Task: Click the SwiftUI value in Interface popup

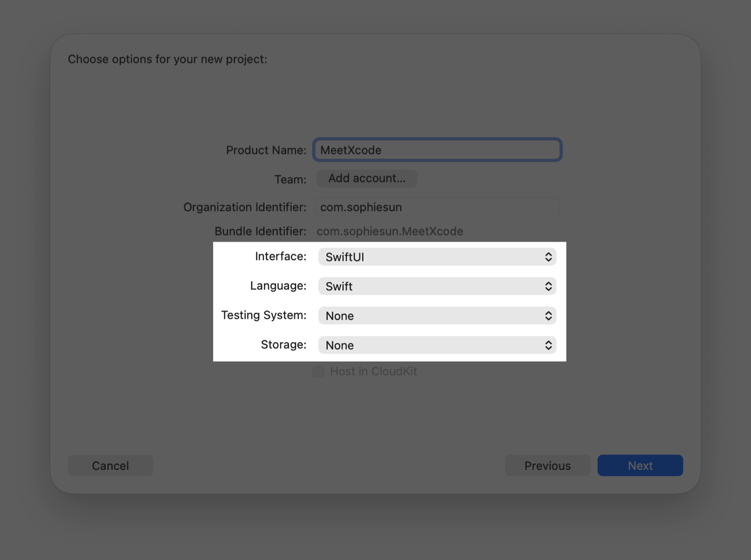Action: [x=343, y=256]
